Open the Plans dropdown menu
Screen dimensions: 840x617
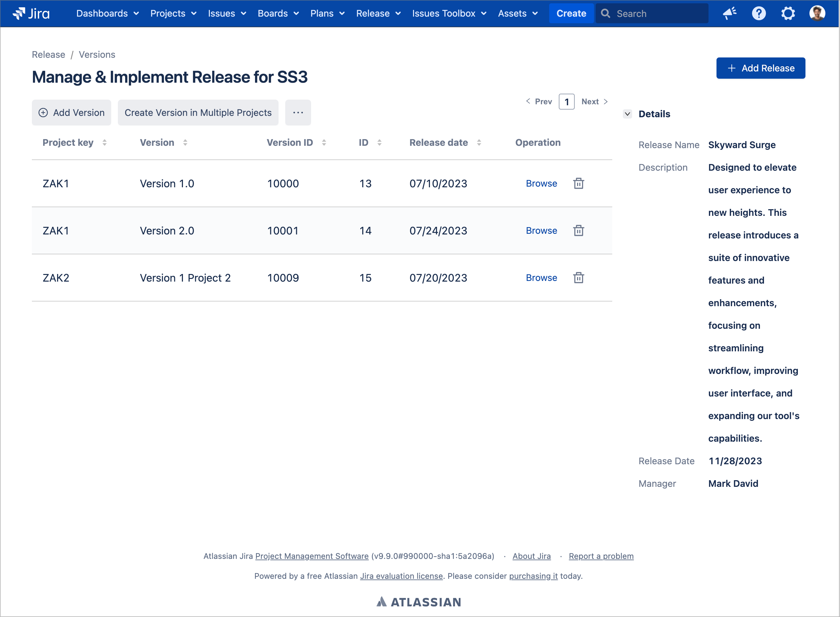pos(327,13)
